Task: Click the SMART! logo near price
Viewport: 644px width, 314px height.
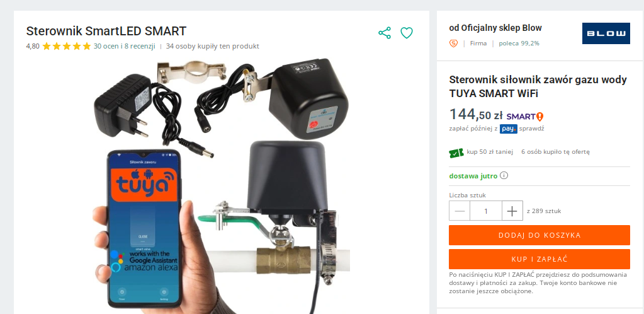Action: pos(525,117)
